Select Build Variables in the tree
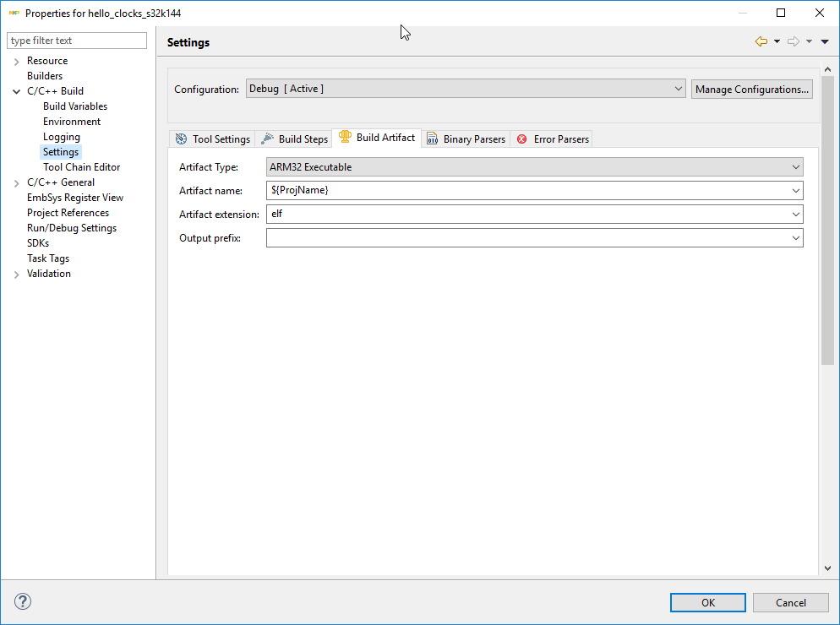Viewport: 840px width, 625px height. 75,106
